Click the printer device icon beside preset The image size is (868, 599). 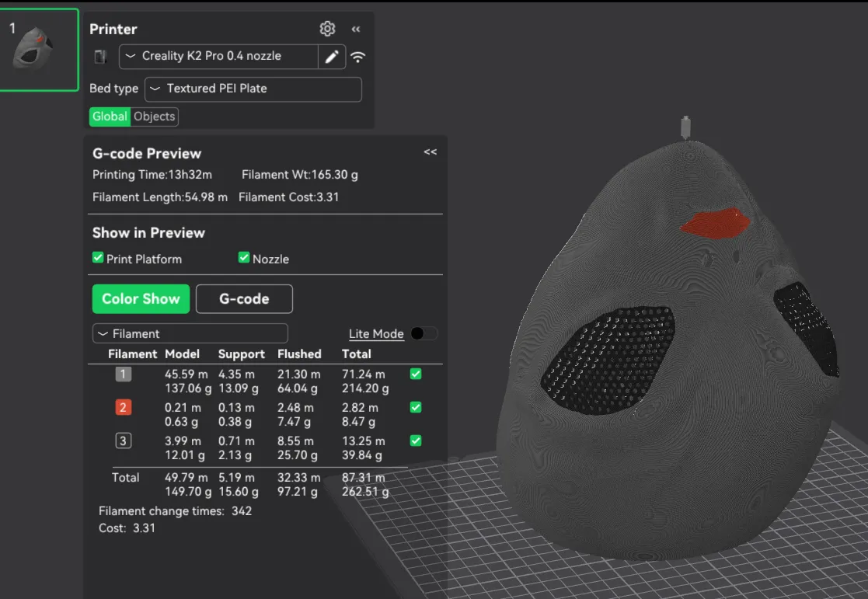point(100,57)
